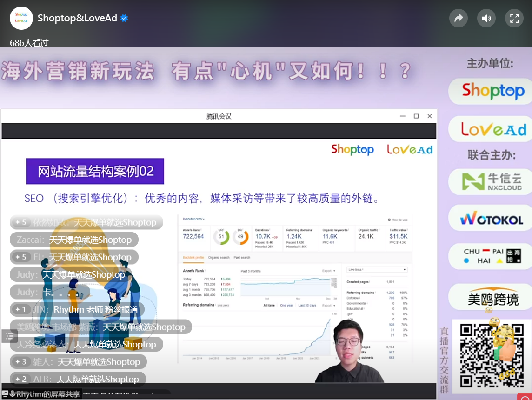This screenshot has width=532, height=400.
Task: Click Judy's 卡。。。。 message
Action: 50,292
